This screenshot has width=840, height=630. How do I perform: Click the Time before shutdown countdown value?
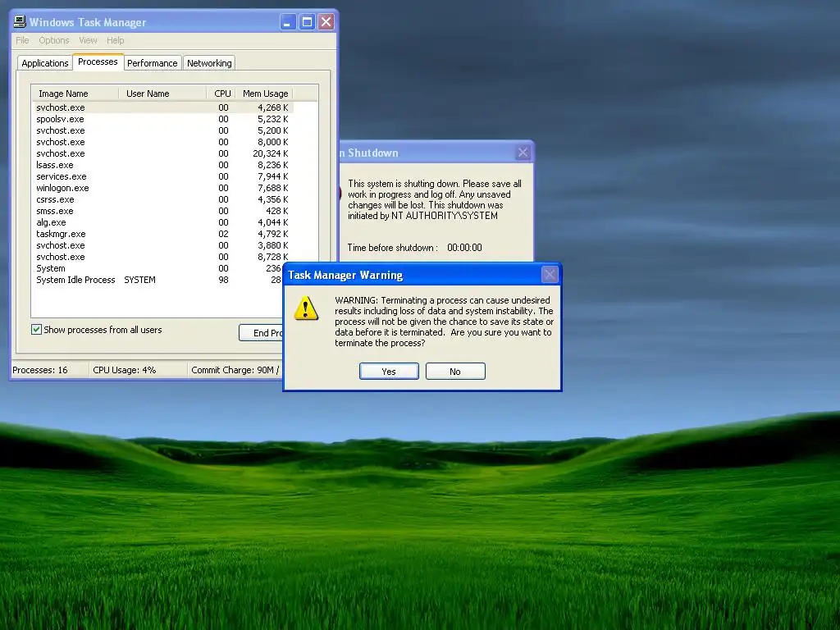464,248
